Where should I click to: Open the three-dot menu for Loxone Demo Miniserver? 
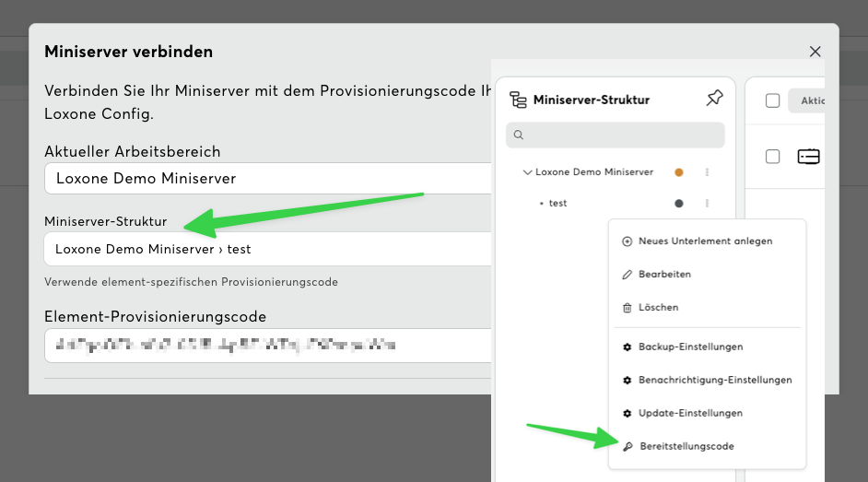pyautogui.click(x=707, y=172)
